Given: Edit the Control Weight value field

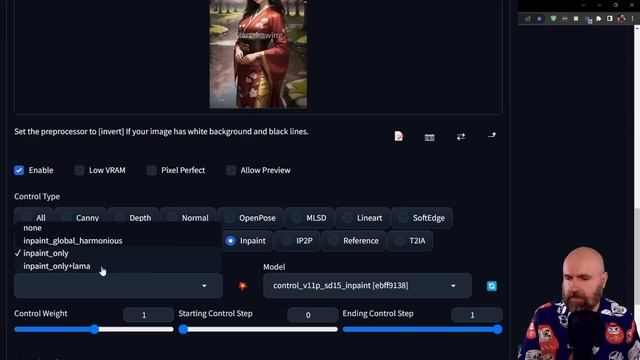Looking at the screenshot, I should click(148, 315).
